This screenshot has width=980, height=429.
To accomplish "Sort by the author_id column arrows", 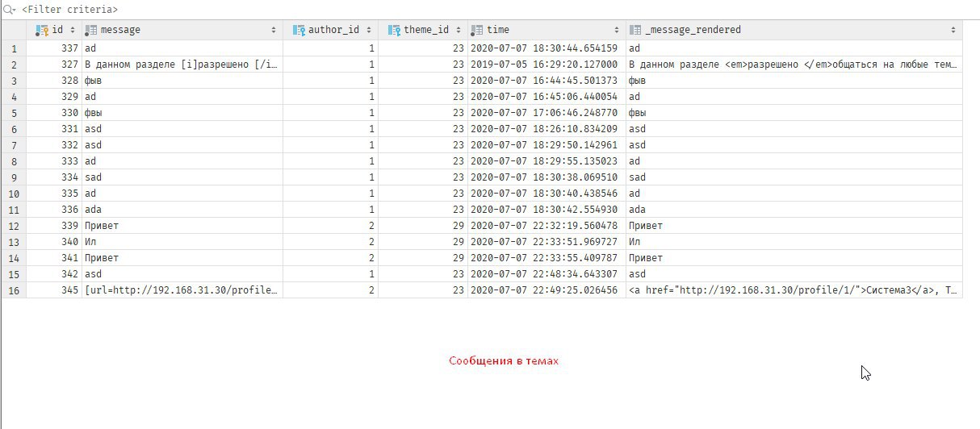I will (x=370, y=30).
